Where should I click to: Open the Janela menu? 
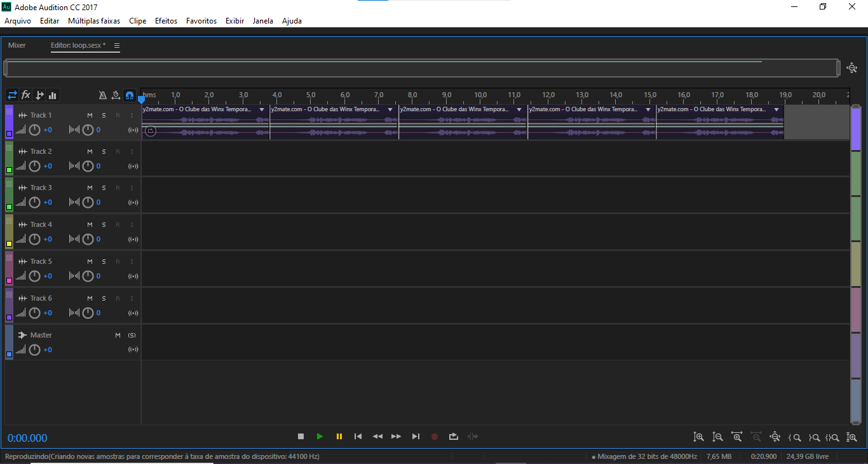pos(263,21)
